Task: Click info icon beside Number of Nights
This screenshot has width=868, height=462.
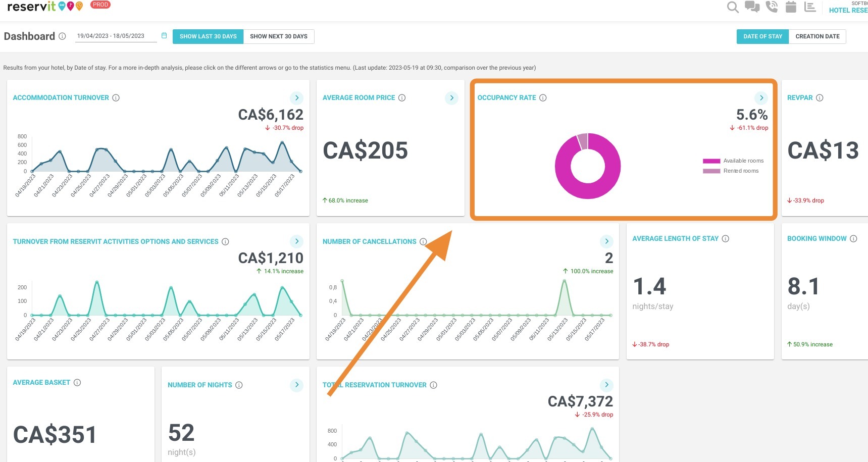Action: (239, 385)
